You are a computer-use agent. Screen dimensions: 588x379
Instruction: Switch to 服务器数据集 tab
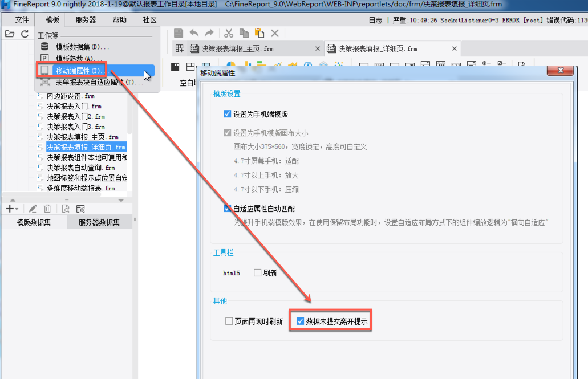point(99,222)
